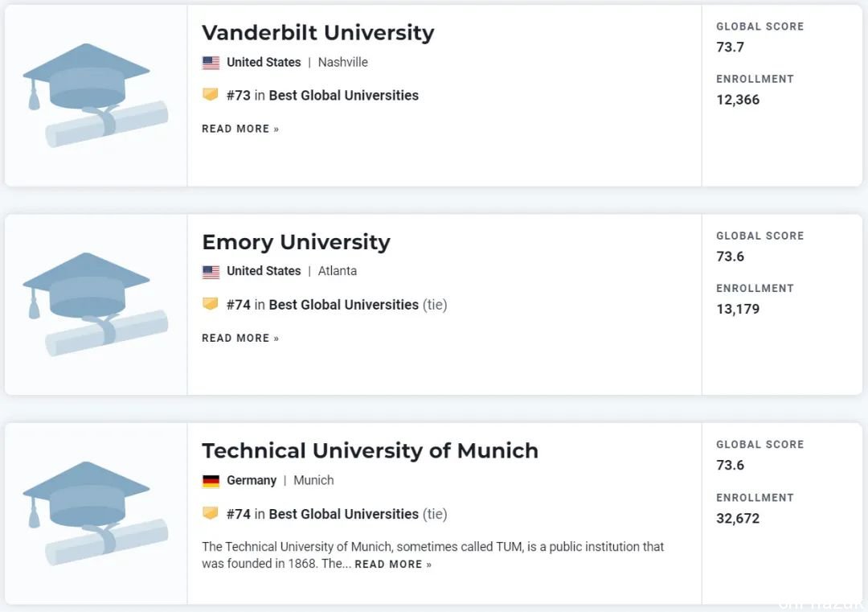The image size is (868, 612).
Task: Click Vanderbilt's global score 73.7
Action: click(x=730, y=47)
